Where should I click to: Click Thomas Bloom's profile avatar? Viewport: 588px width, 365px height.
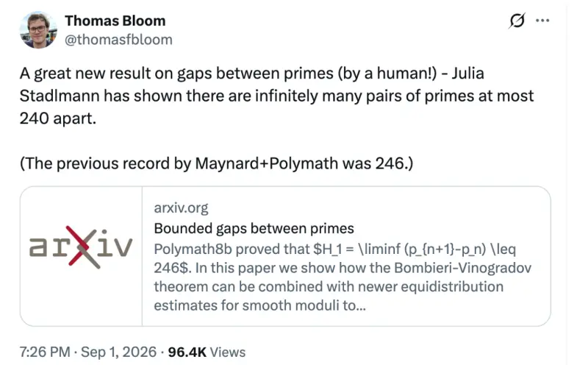[x=38, y=29]
